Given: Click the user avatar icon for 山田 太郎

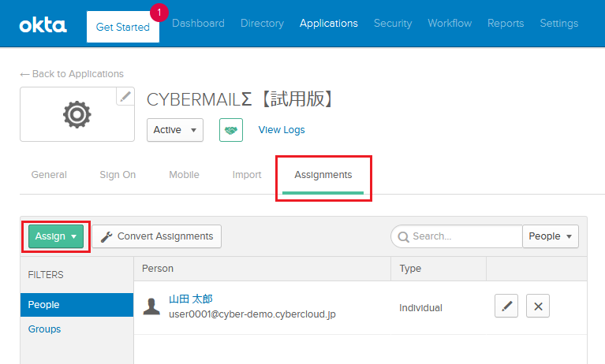Looking at the screenshot, I should click(151, 306).
